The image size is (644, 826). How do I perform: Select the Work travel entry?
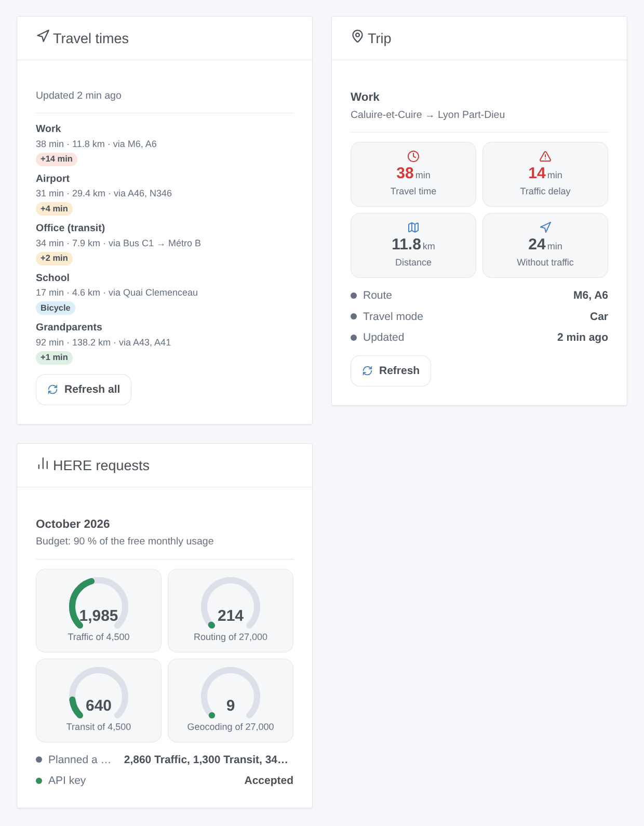point(165,144)
